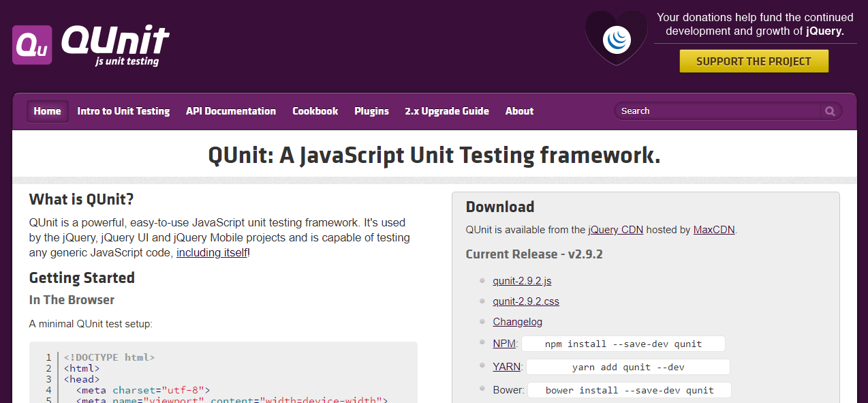Click the 'including itself' link
868x403 pixels.
[211, 252]
